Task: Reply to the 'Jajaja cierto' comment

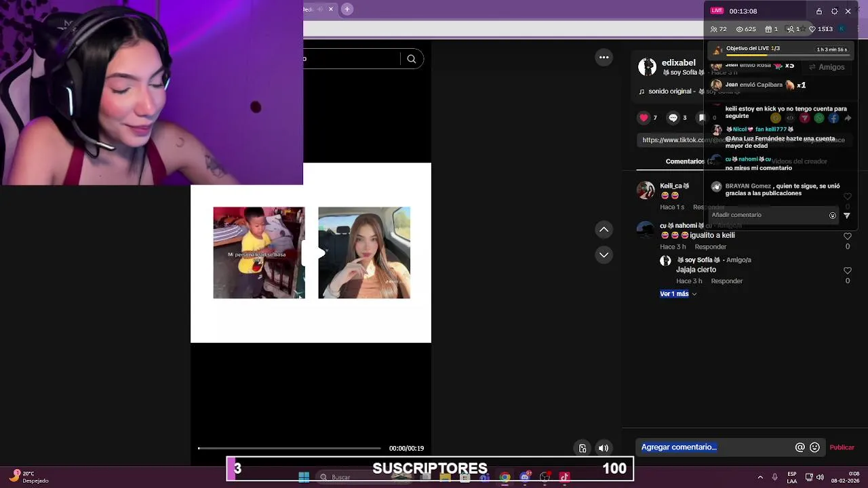Action: coord(727,281)
